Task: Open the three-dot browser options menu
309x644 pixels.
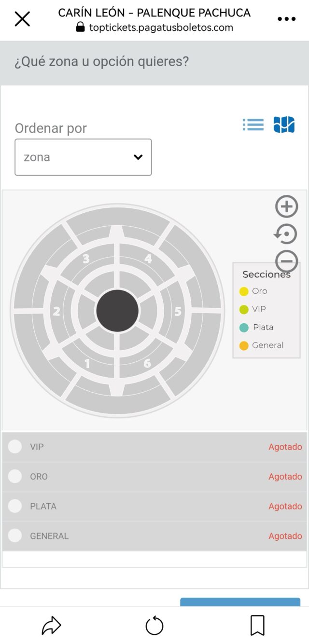Action: click(286, 19)
